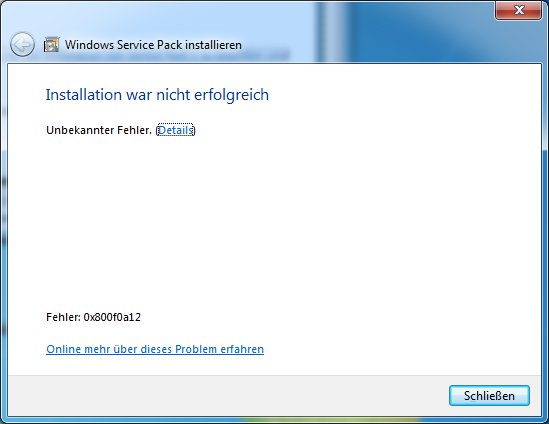The height and width of the screenshot is (424, 549).
Task: Dismiss the failed installation dialog using Schließen
Action: [x=489, y=396]
